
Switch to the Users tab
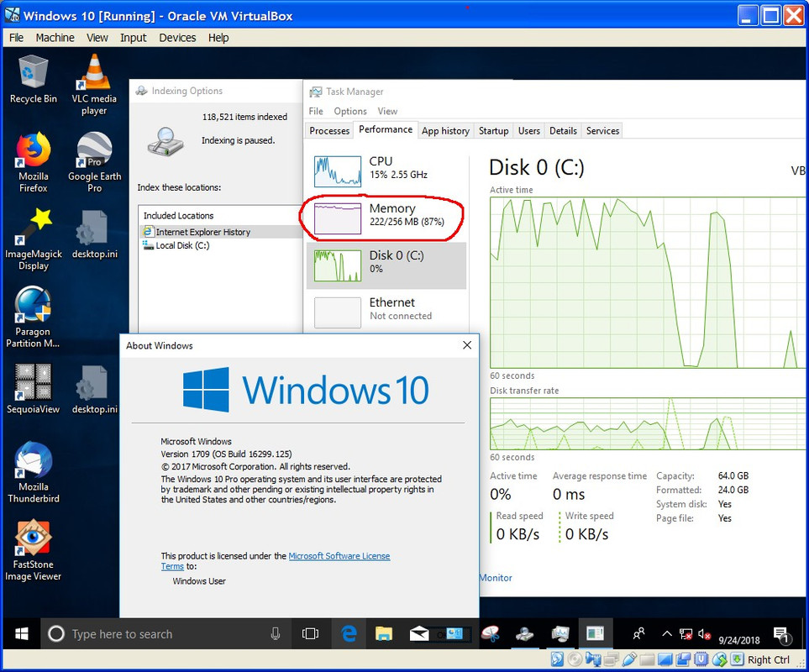click(x=529, y=131)
